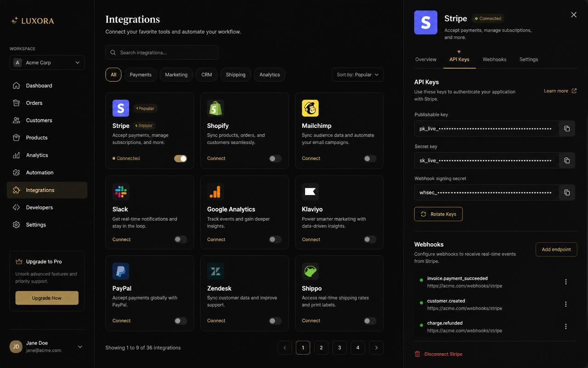Show All integrations filter
The width and height of the screenshot is (588, 368).
(113, 75)
